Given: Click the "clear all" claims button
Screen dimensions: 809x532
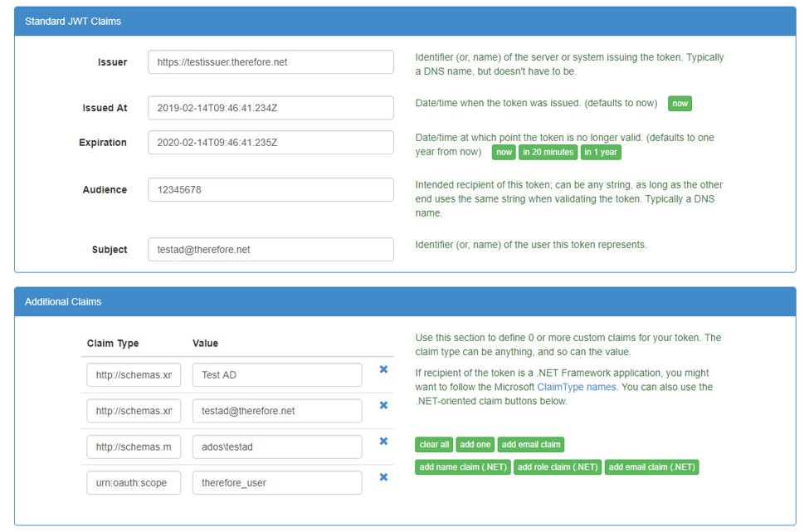Looking at the screenshot, I should pos(433,444).
